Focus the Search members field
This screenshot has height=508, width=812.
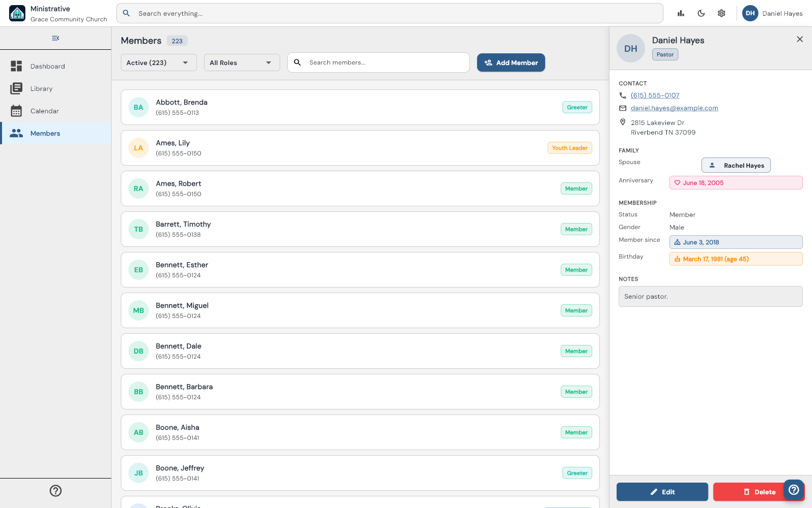pos(379,62)
